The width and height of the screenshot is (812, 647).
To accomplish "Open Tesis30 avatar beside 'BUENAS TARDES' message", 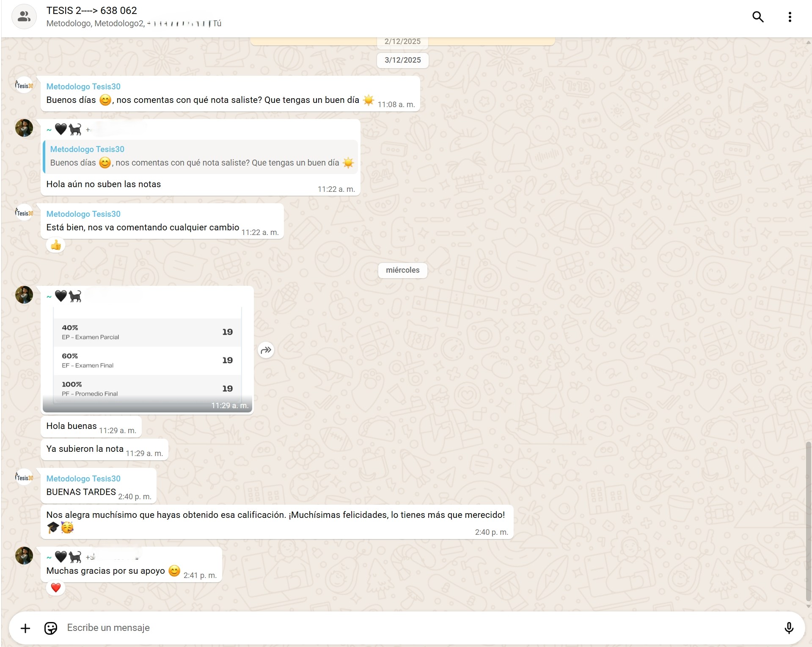I will click(x=24, y=478).
